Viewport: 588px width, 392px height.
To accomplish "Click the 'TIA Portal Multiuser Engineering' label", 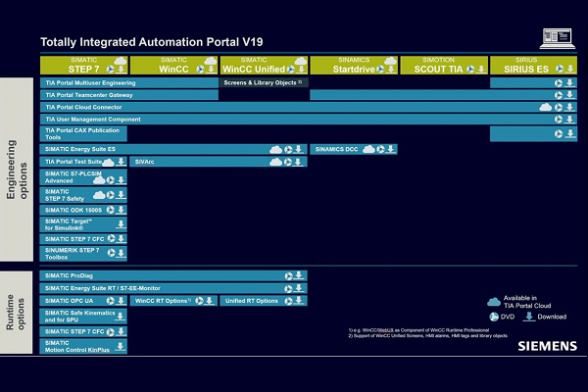I will [90, 83].
